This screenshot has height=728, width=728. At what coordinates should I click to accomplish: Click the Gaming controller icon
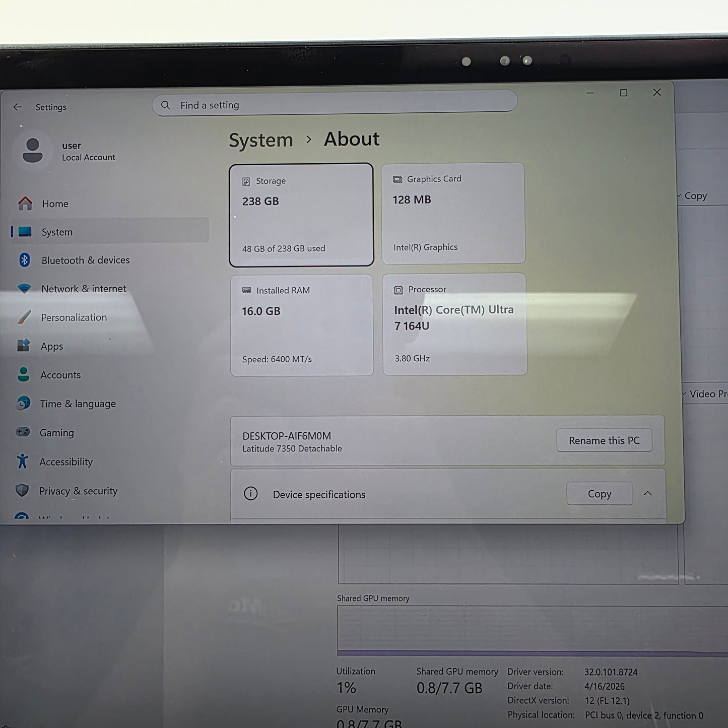tap(23, 432)
